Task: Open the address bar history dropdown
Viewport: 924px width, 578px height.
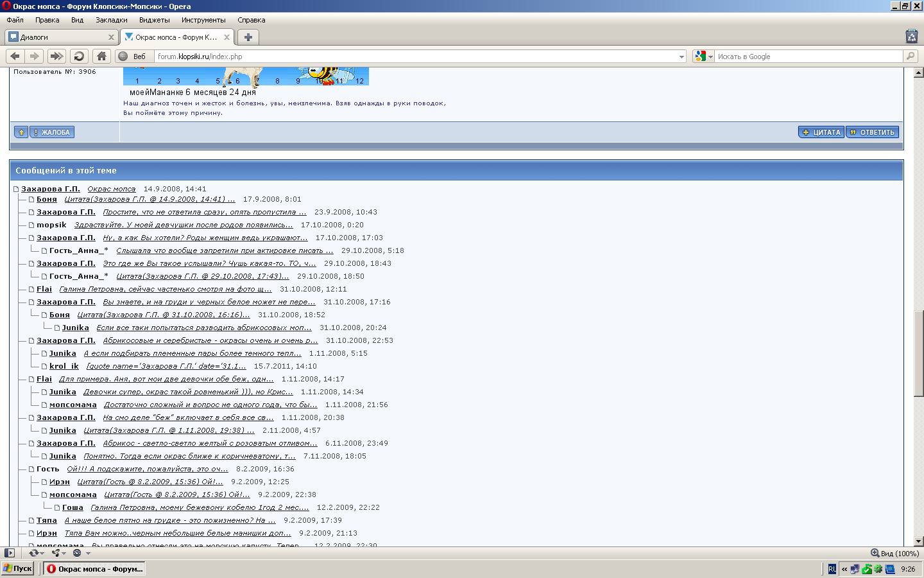Action: pyautogui.click(x=681, y=57)
